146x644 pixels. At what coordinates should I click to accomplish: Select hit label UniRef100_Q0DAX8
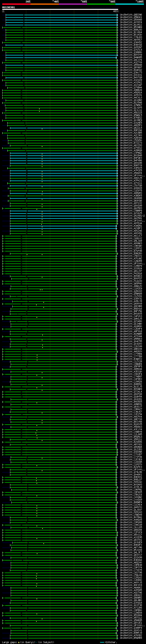(x=131, y=188)
